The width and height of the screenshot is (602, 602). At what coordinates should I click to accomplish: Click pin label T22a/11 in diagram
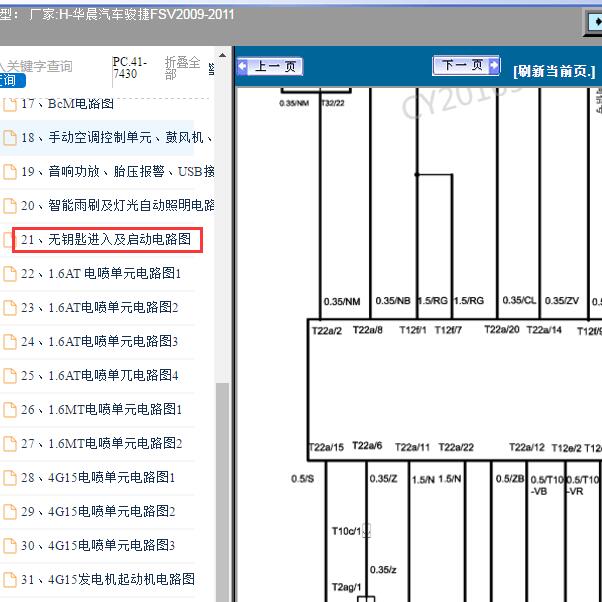point(412,447)
